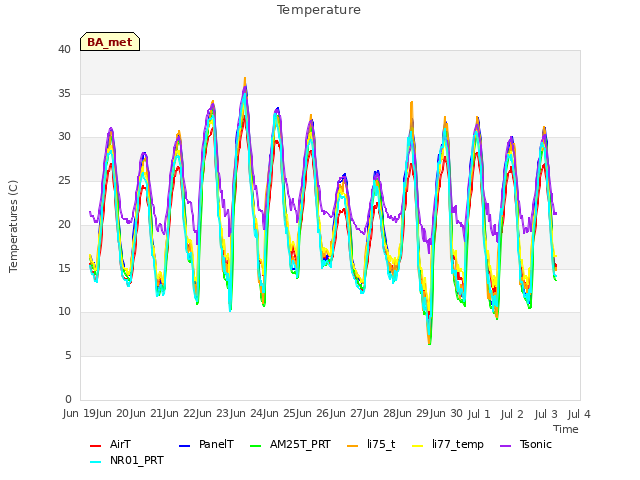Click the orange li75_t legend swatch
The width and height of the screenshot is (640, 480).
(x=352, y=446)
